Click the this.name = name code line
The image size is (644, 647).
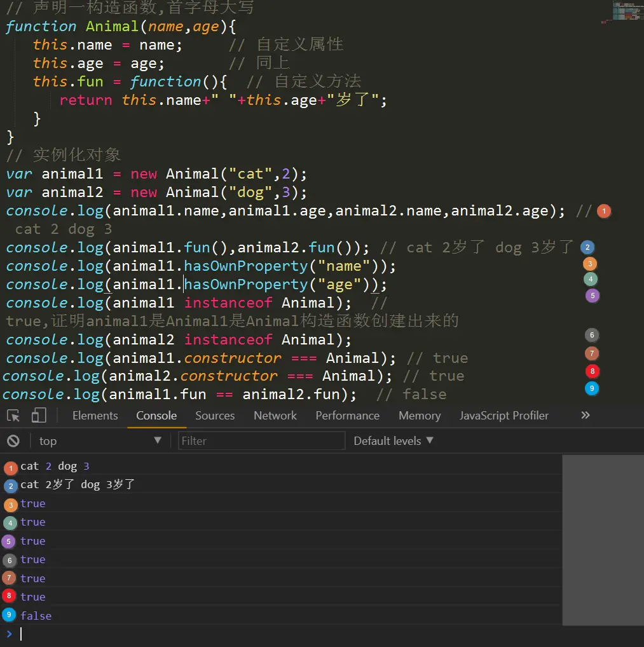pos(107,45)
